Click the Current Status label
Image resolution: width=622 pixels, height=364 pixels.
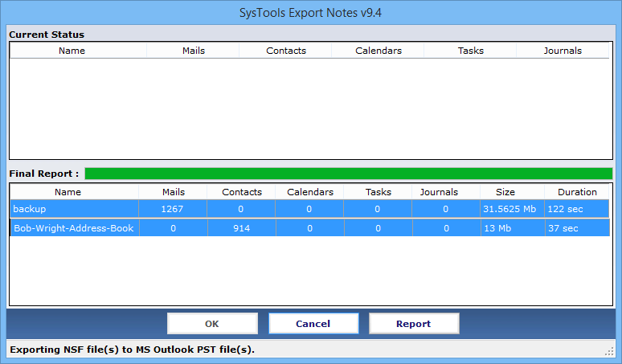point(47,35)
